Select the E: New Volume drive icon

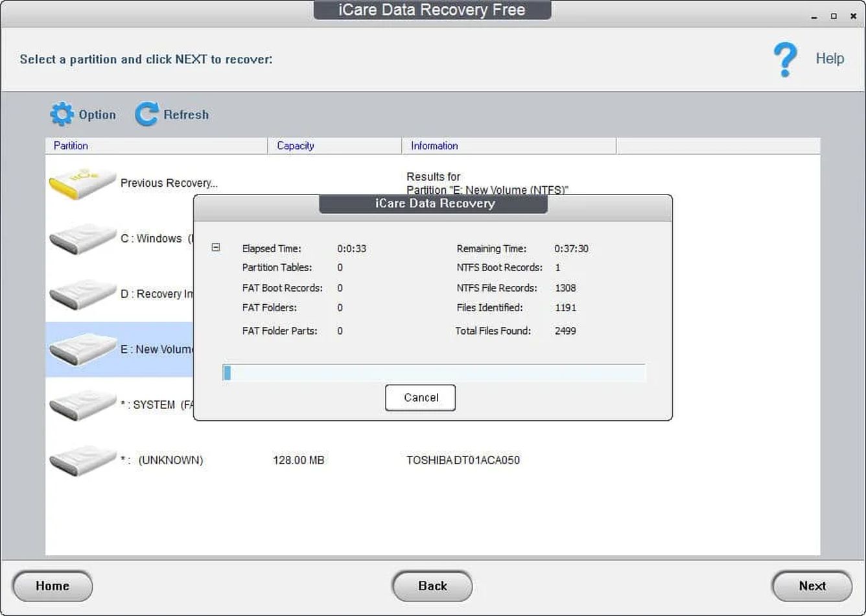(82, 349)
